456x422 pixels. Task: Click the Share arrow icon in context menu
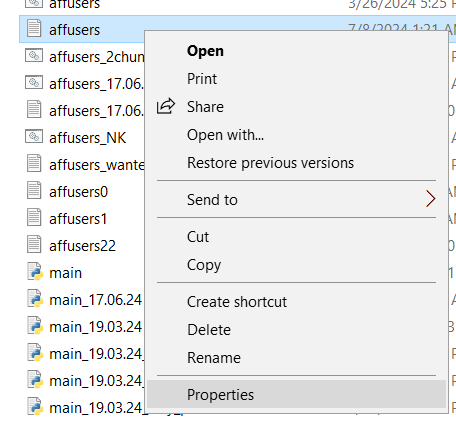166,106
